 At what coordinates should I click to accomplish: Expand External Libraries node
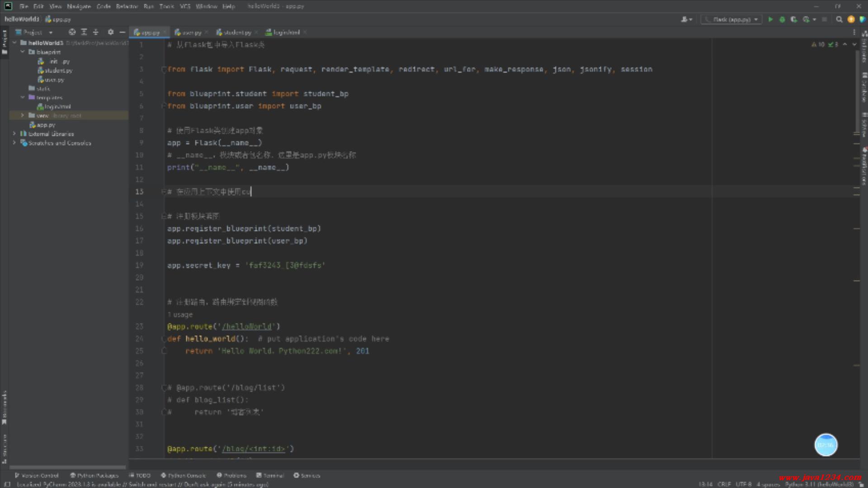[14, 134]
